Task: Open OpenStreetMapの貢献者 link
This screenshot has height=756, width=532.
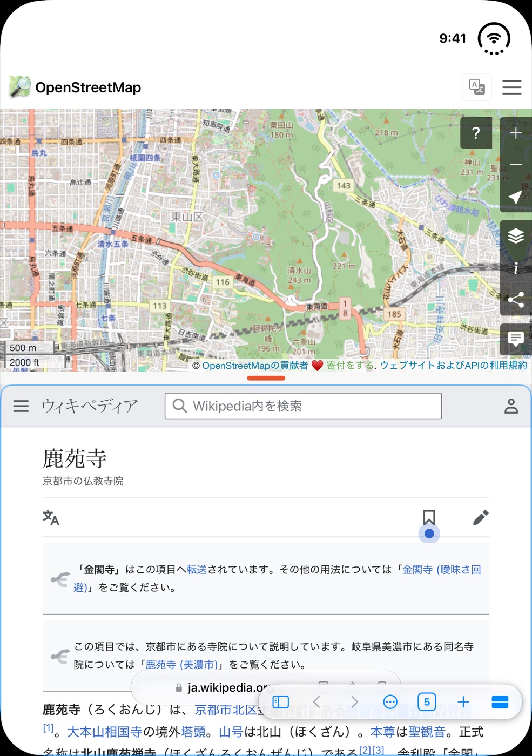Action: point(255,366)
